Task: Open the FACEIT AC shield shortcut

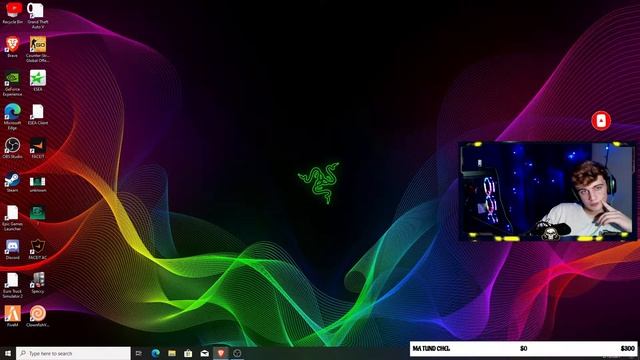Action: tap(38, 249)
